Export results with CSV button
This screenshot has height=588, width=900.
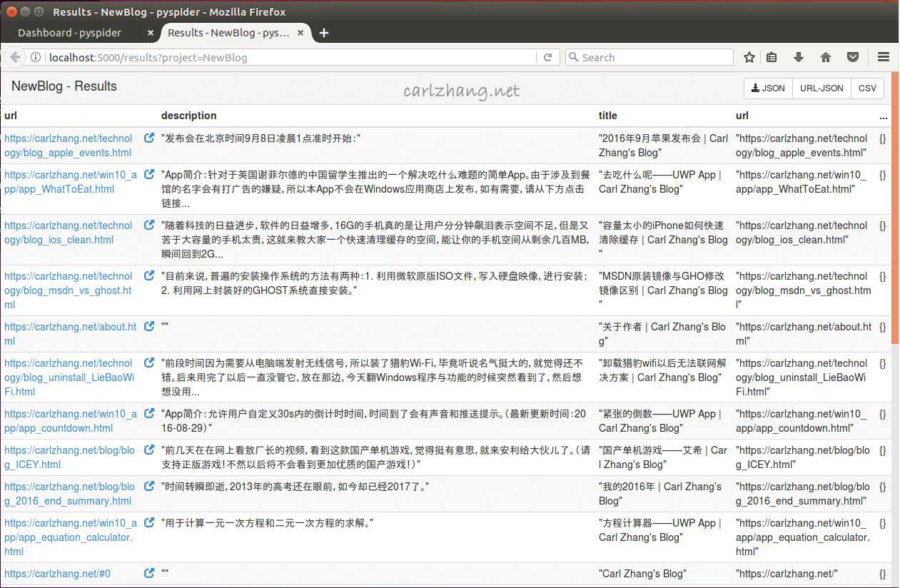[867, 88]
